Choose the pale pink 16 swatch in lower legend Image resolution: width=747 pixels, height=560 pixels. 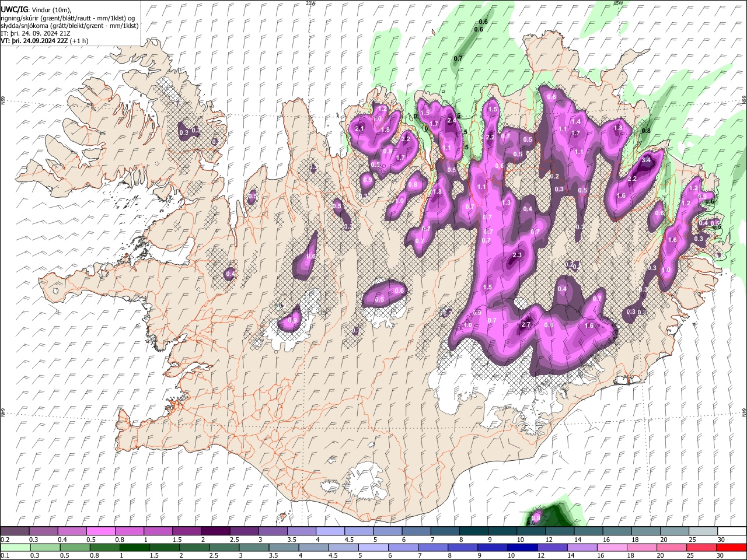611,548
